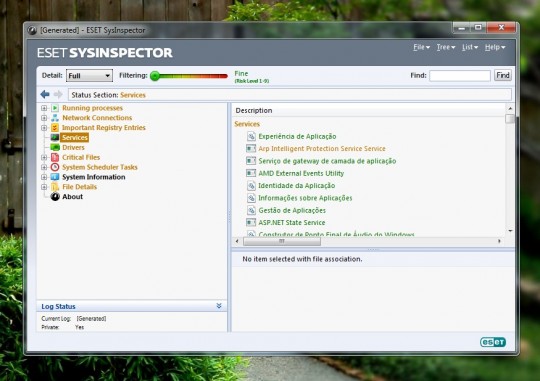Image resolution: width=540 pixels, height=381 pixels.
Task: Expand the Running processes node
Action: (44, 108)
